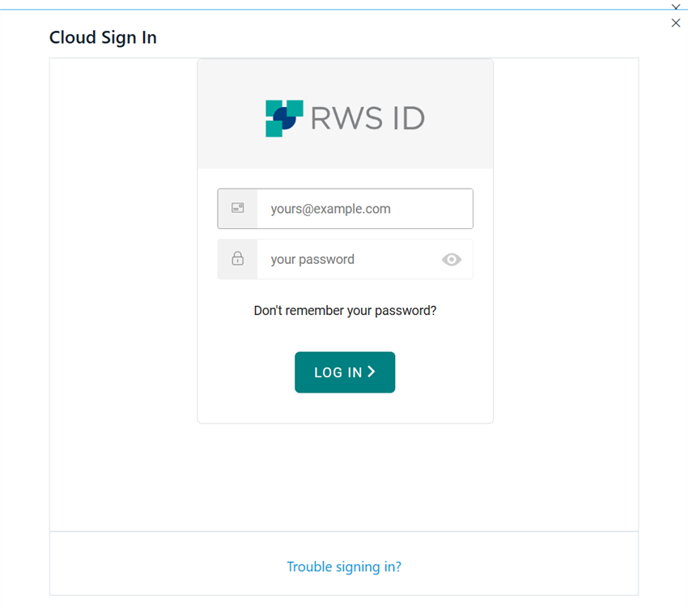Click the LOG IN button

click(345, 372)
